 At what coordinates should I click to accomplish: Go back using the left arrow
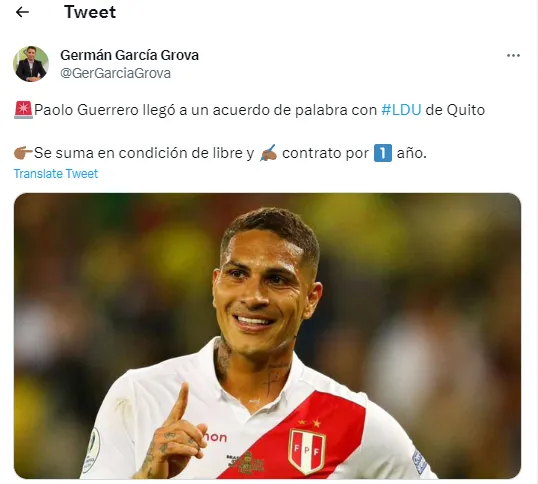pyautogui.click(x=22, y=12)
